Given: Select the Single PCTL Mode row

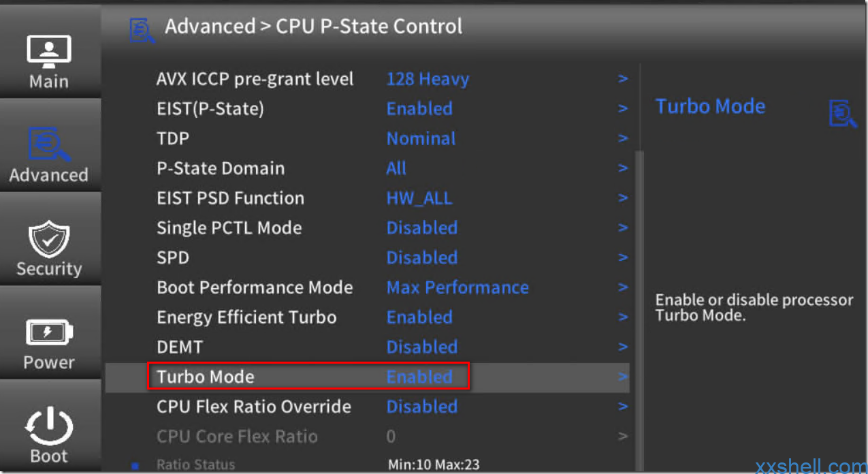Looking at the screenshot, I should tap(368, 227).
